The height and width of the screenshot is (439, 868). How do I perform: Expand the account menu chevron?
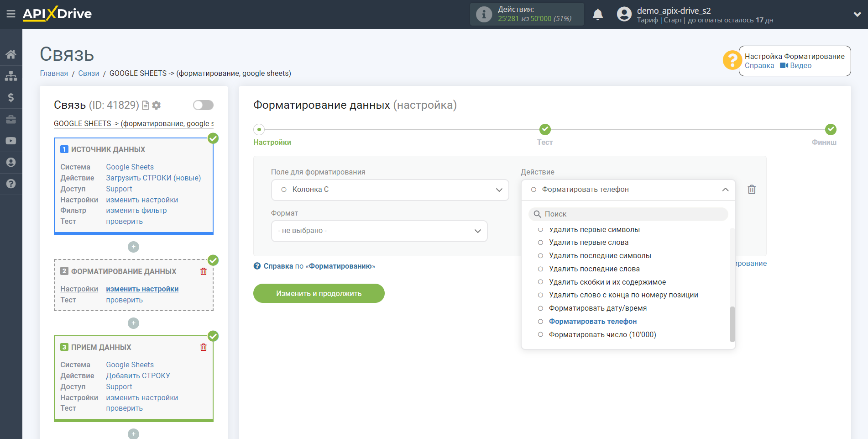857,15
